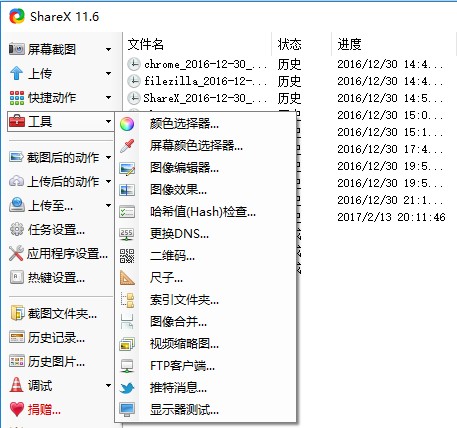This screenshot has width=457, height=428.
Task: Click the camera icon of 屏幕截图
Action: pos(17,49)
